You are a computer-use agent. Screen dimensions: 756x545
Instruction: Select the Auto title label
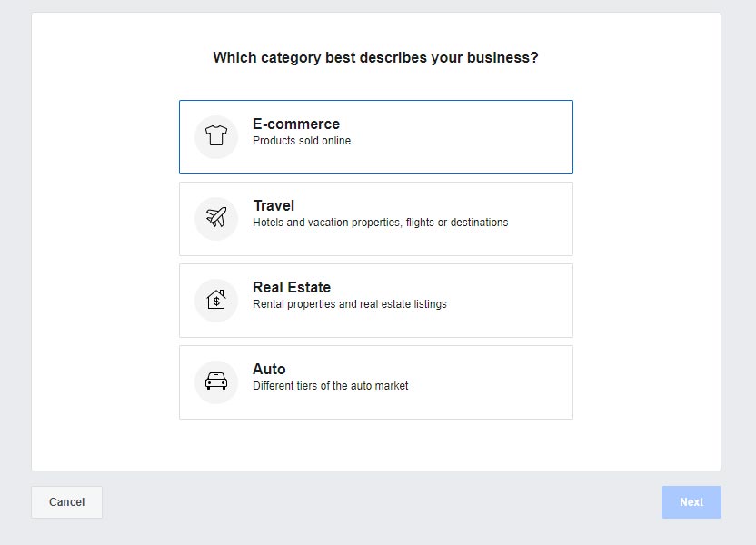coord(269,369)
